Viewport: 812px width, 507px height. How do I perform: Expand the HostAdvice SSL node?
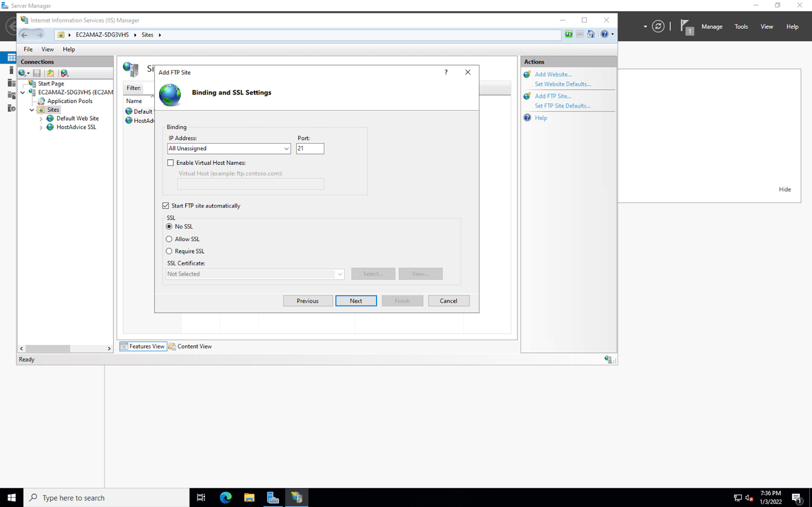41,127
